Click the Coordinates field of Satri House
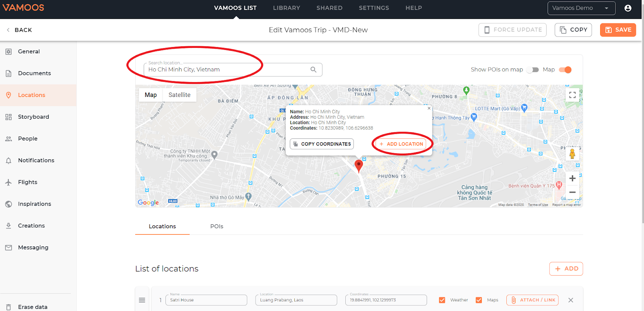Image resolution: width=644 pixels, height=311 pixels. 386,300
